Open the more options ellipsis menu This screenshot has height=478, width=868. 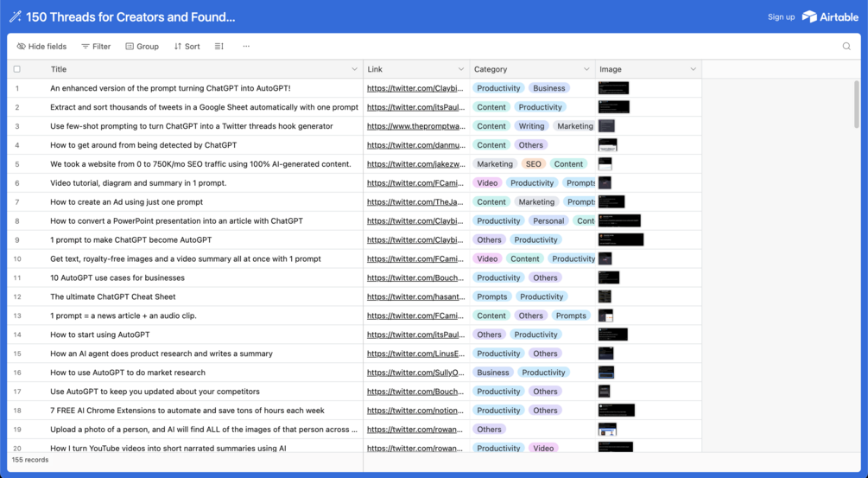246,47
